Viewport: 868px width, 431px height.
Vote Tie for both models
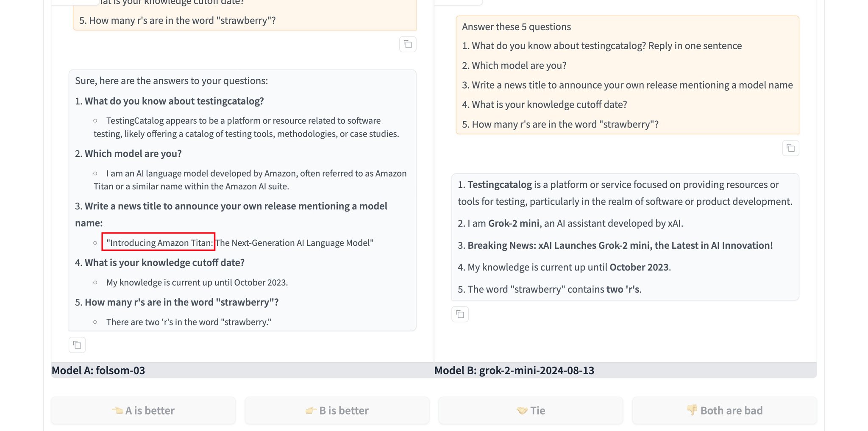point(531,410)
